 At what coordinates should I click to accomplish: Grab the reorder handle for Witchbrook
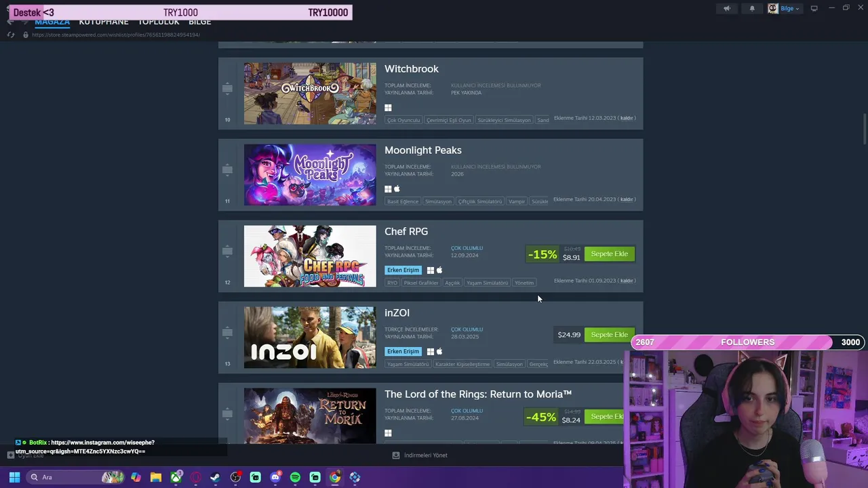click(x=227, y=88)
